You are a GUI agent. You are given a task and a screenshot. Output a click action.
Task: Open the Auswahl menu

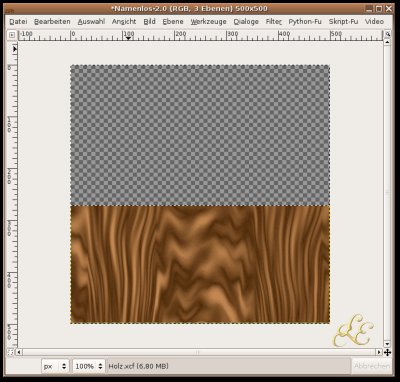(91, 22)
